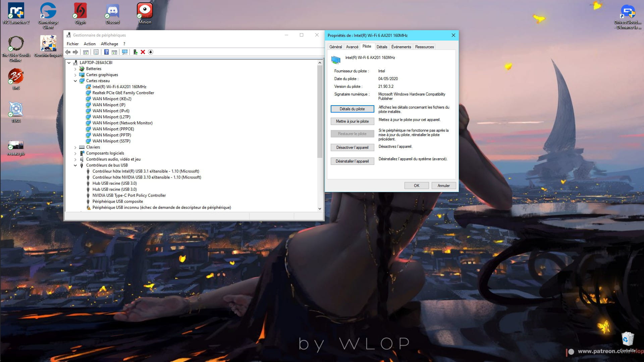Image resolution: width=644 pixels, height=362 pixels.
Task: Open NC Launcher 2 desktop icon
Action: tap(16, 13)
